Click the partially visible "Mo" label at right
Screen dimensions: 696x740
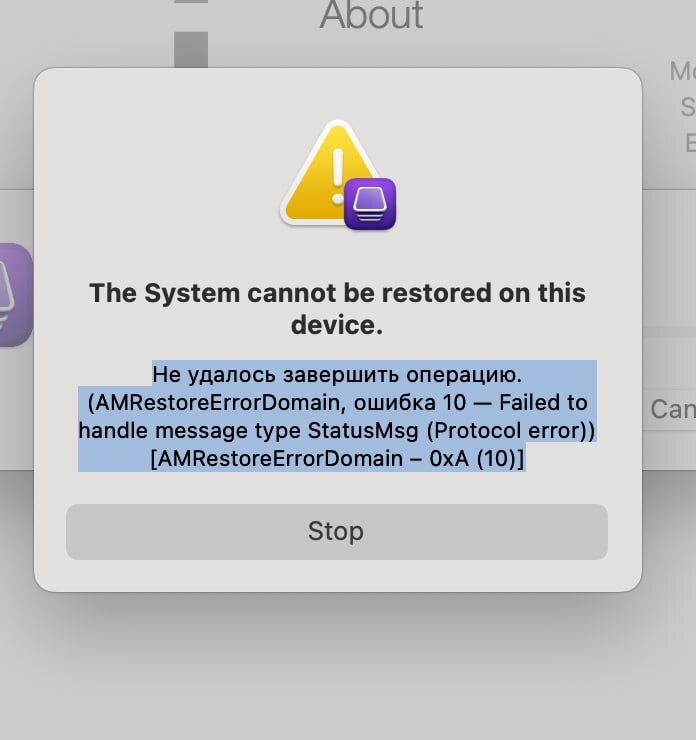[682, 71]
